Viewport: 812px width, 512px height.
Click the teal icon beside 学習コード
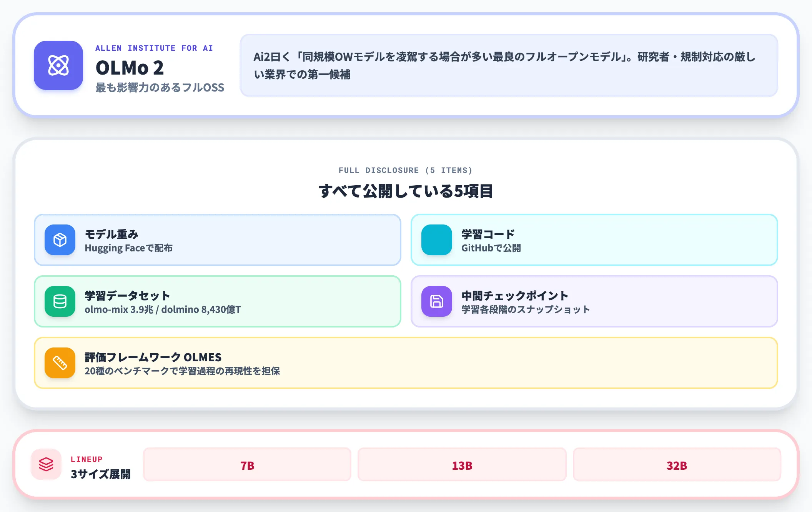pos(437,240)
